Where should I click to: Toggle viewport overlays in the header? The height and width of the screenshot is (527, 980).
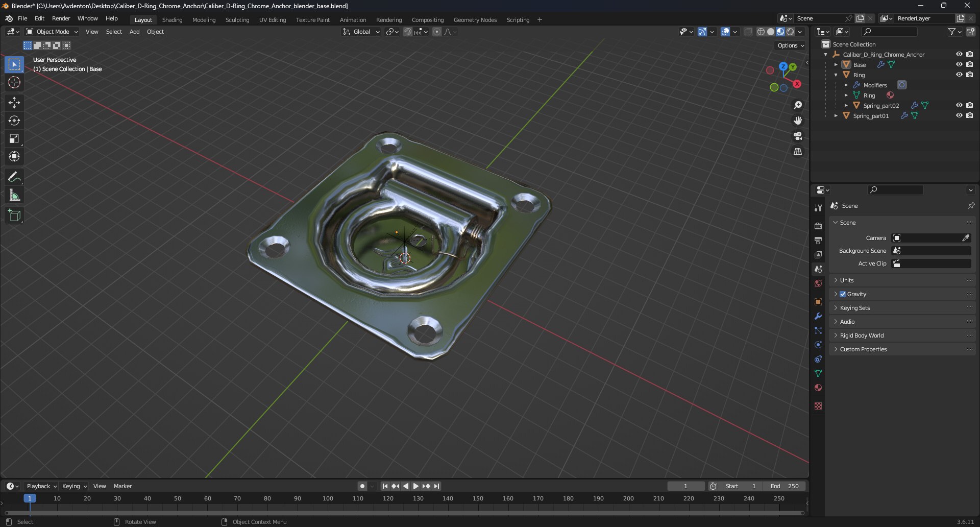[725, 32]
